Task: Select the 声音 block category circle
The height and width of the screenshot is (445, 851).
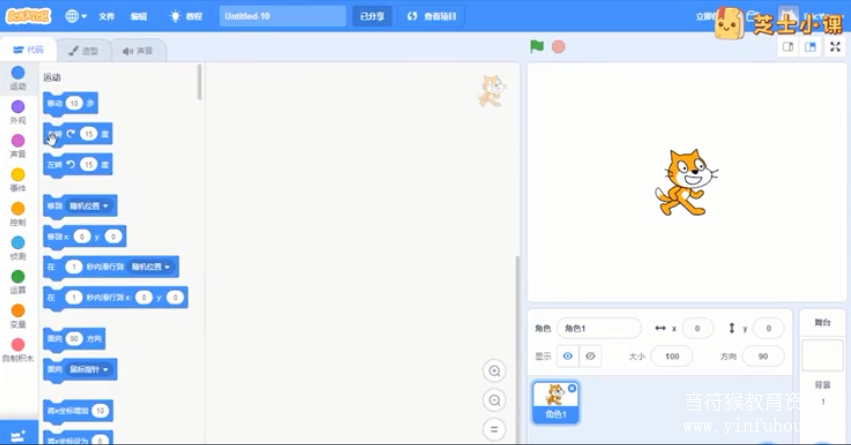Action: (18, 141)
